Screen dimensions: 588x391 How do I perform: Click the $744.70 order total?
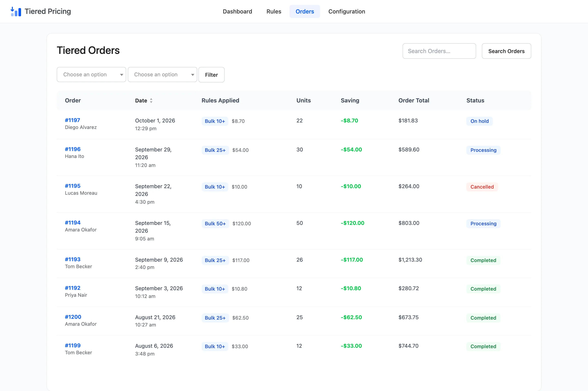click(408, 346)
